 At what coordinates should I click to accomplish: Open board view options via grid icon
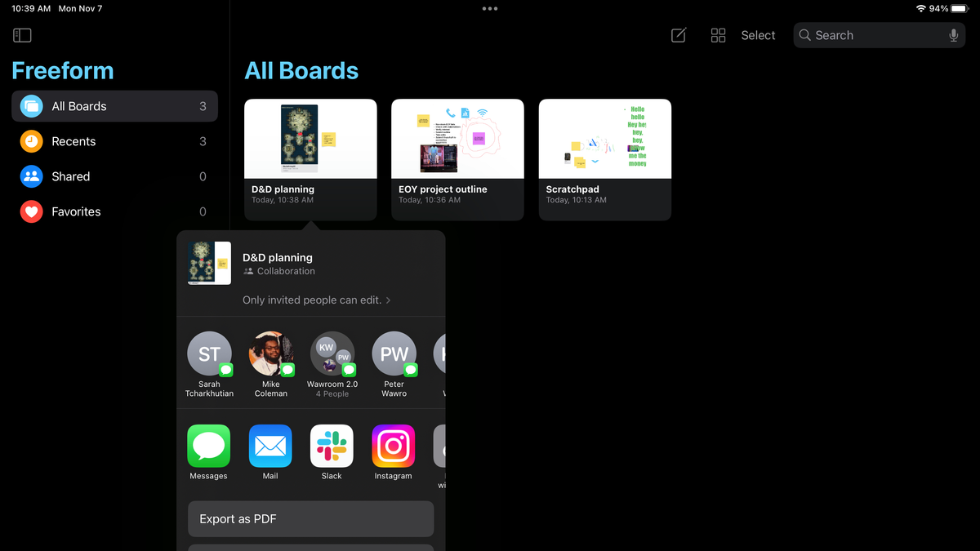click(x=718, y=35)
